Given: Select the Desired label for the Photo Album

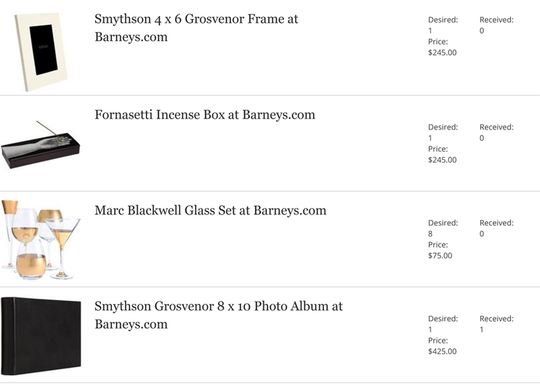Looking at the screenshot, I should [x=443, y=318].
